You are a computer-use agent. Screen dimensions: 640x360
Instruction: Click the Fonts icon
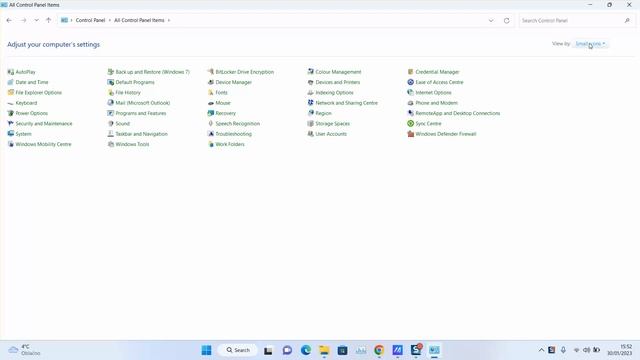pos(211,93)
